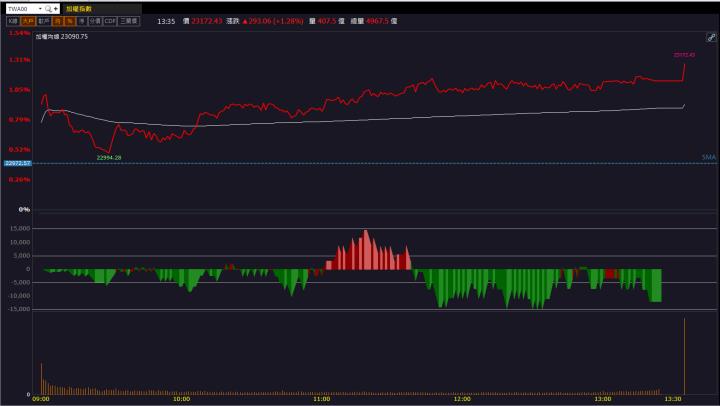Toggle the 大戶 indicator off
Image resolution: width=720 pixels, height=406 pixels.
(29, 20)
